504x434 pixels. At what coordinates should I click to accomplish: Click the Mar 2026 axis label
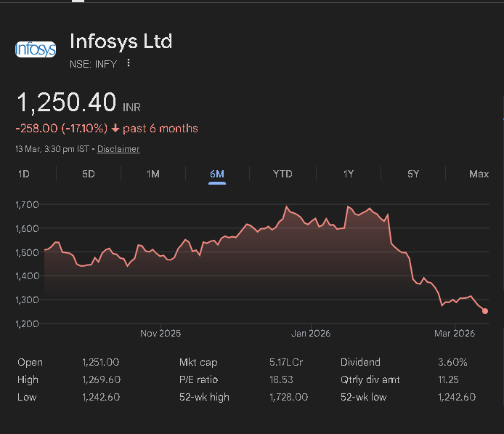pyautogui.click(x=455, y=334)
